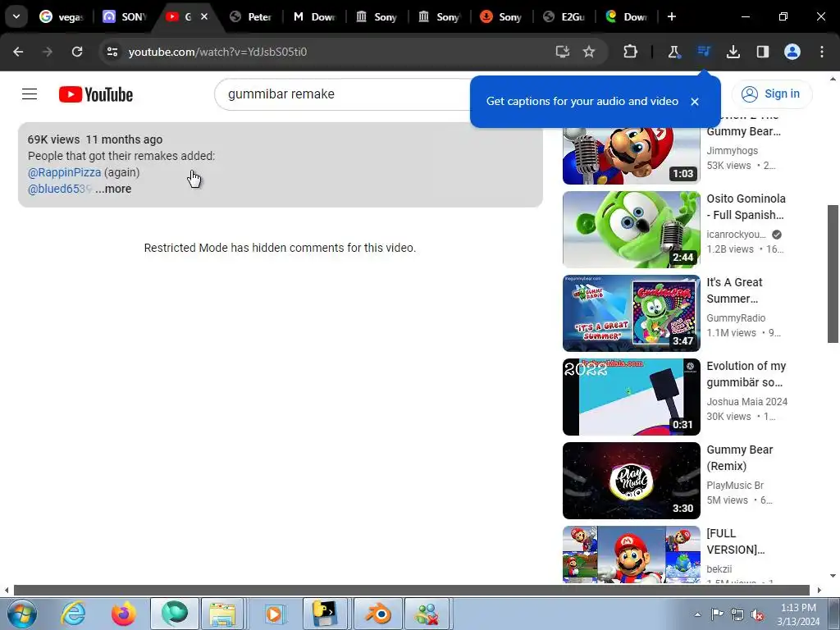Open the Osito Gominola video thumbnail
This screenshot has width=840, height=630.
[x=631, y=230]
